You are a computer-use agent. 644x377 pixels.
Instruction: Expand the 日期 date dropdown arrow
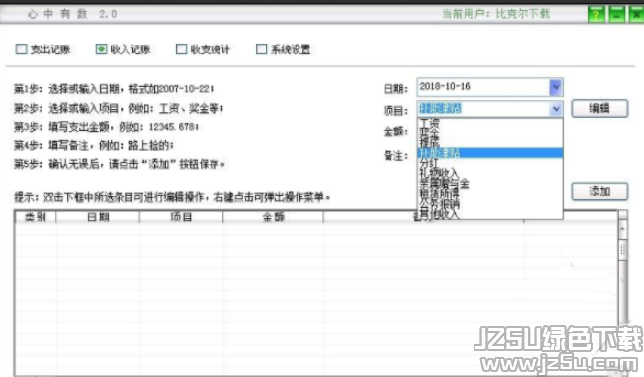pyautogui.click(x=556, y=87)
